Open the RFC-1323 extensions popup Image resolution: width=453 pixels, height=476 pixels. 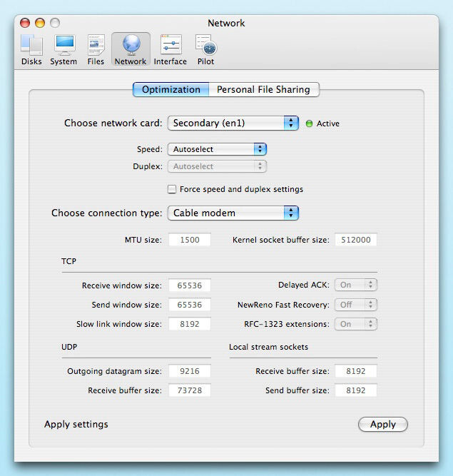pyautogui.click(x=355, y=324)
